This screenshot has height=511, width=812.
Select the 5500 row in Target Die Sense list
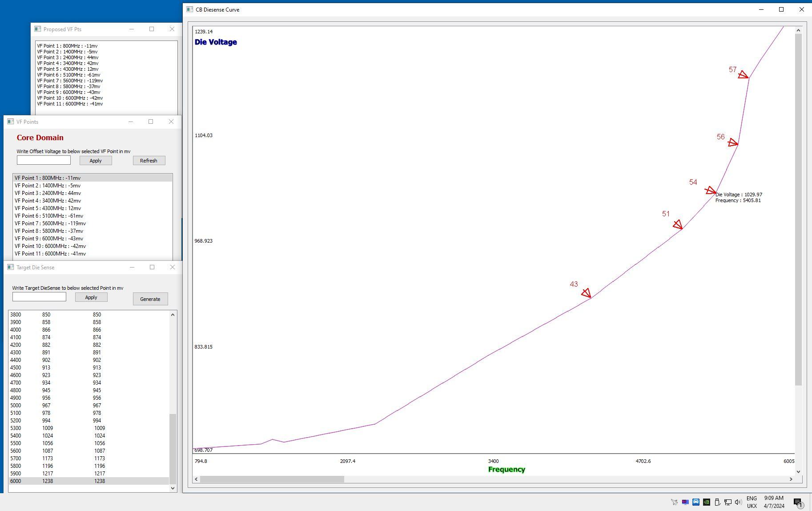click(x=89, y=443)
